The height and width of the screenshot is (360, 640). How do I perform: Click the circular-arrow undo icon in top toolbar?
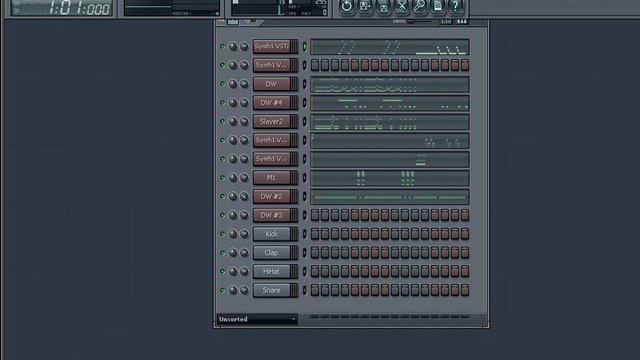(x=347, y=6)
